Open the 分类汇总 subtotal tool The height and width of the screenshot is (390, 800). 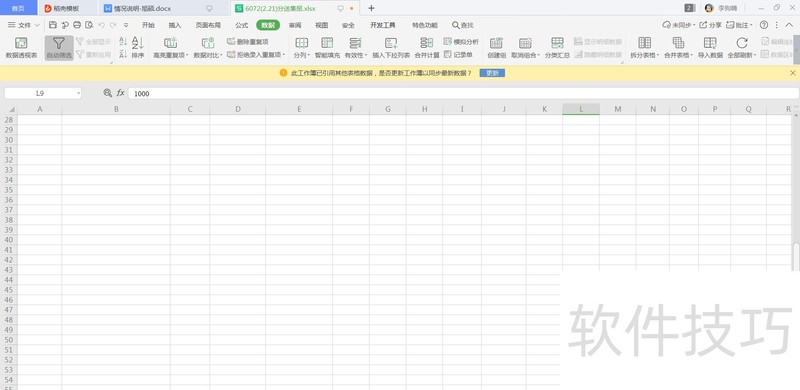[x=557, y=48]
